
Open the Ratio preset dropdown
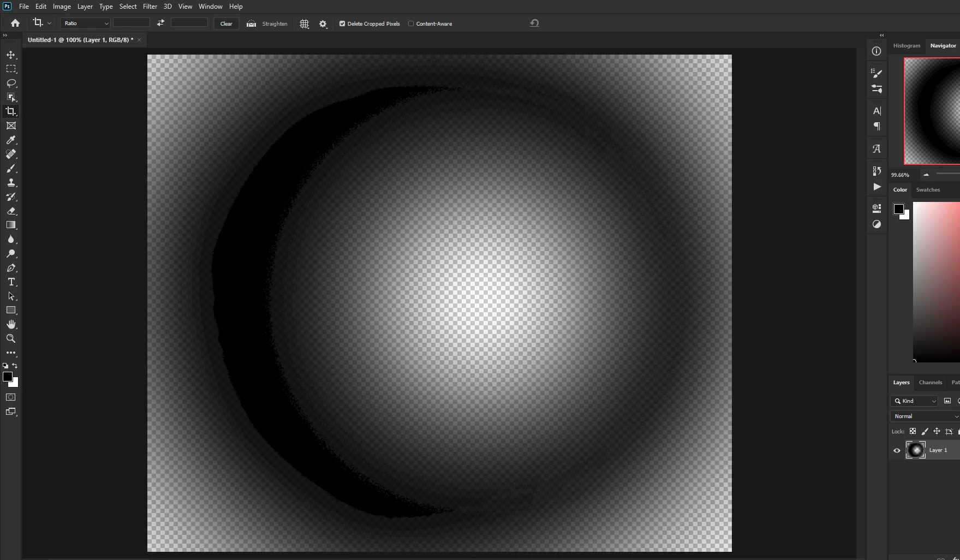pos(86,23)
